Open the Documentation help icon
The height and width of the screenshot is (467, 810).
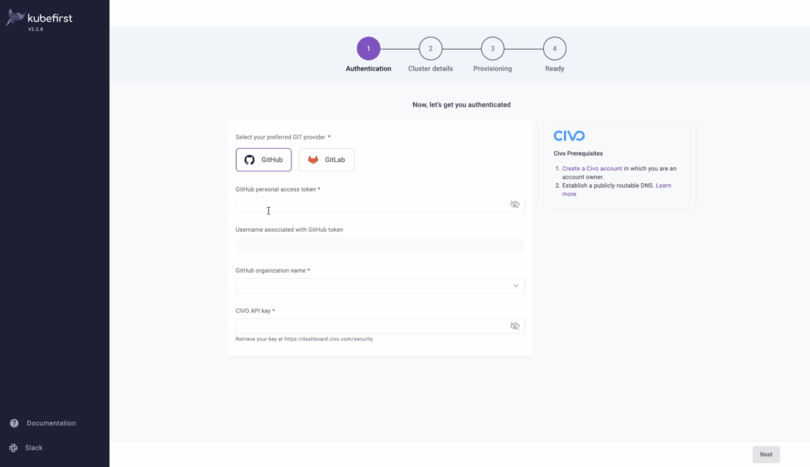(x=14, y=423)
